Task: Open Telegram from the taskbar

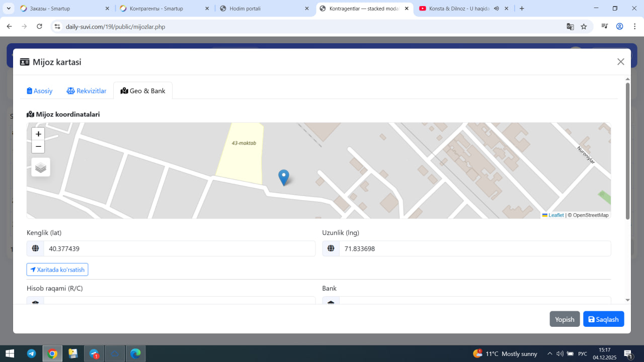Action: [31, 353]
